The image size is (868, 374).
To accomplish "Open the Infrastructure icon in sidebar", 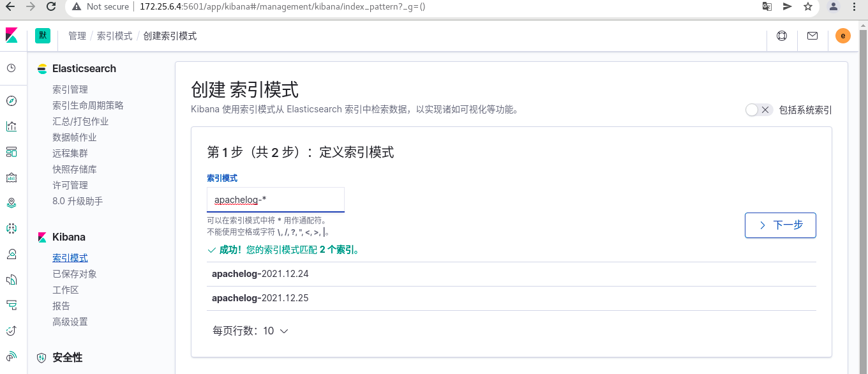I will point(11,254).
